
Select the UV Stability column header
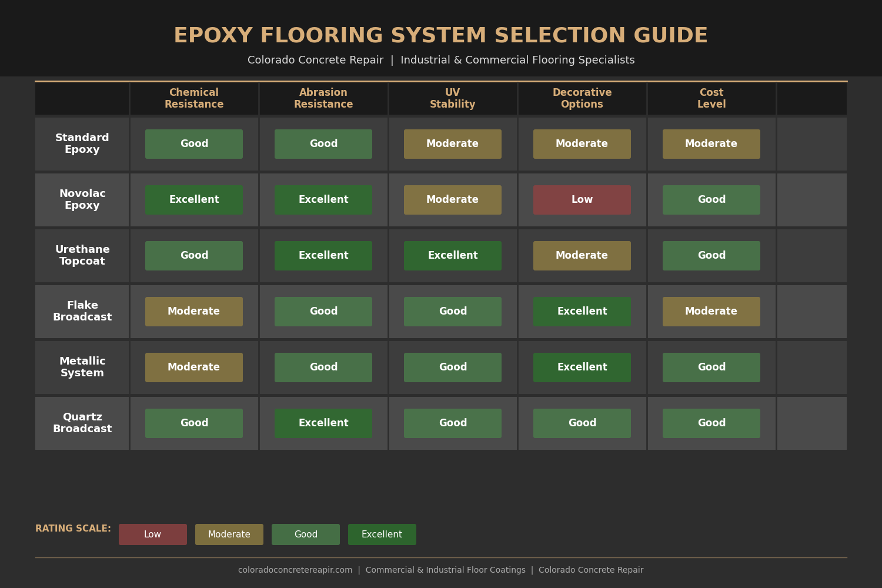tap(452, 98)
